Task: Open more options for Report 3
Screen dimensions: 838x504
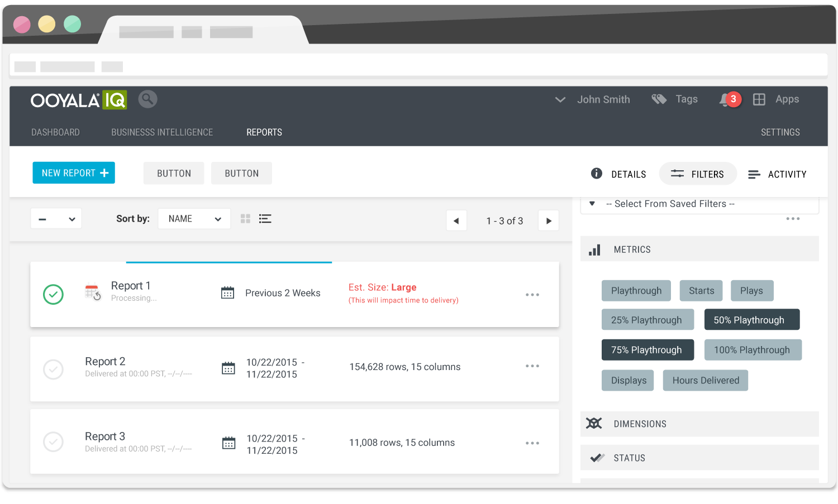Action: click(x=532, y=443)
